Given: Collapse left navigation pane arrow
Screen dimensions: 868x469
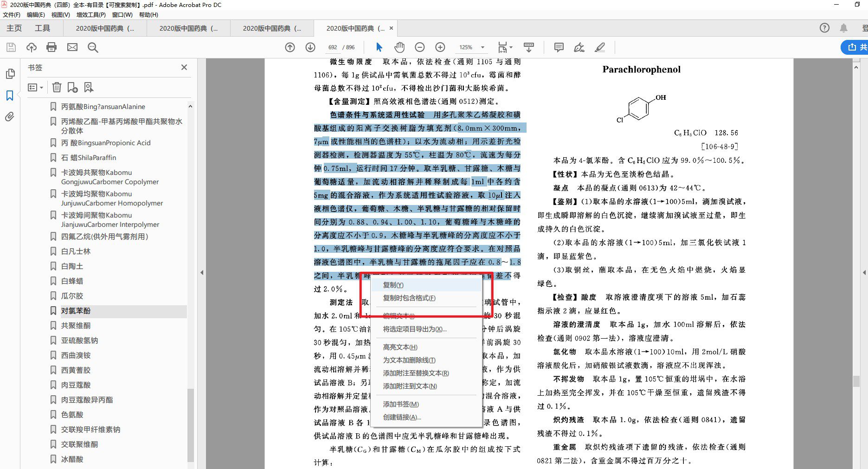Looking at the screenshot, I should (x=202, y=272).
